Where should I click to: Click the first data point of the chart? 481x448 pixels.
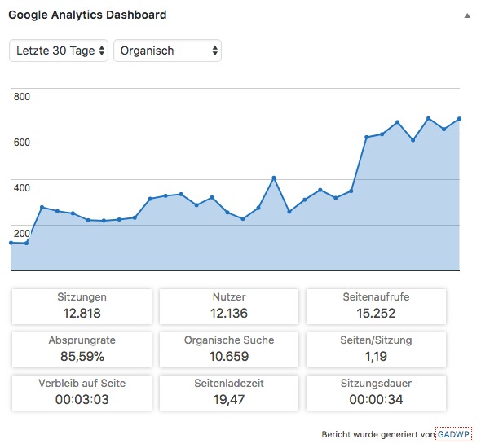(x=11, y=243)
